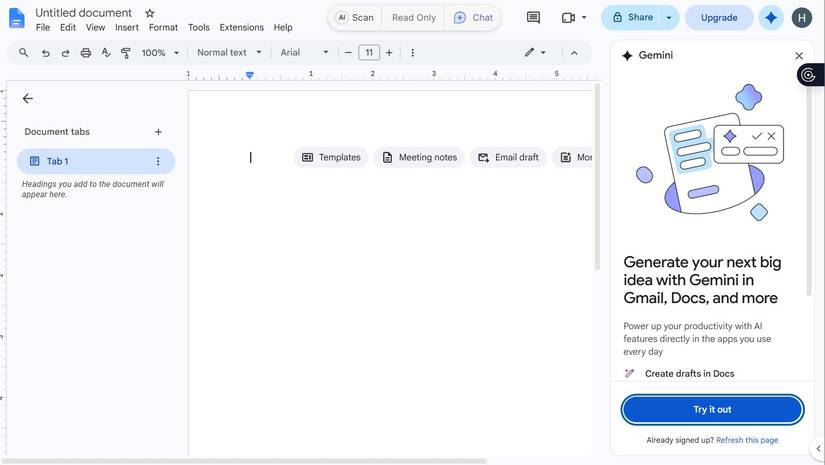The height and width of the screenshot is (465, 825).
Task: Add a new document tab
Action: 158,132
